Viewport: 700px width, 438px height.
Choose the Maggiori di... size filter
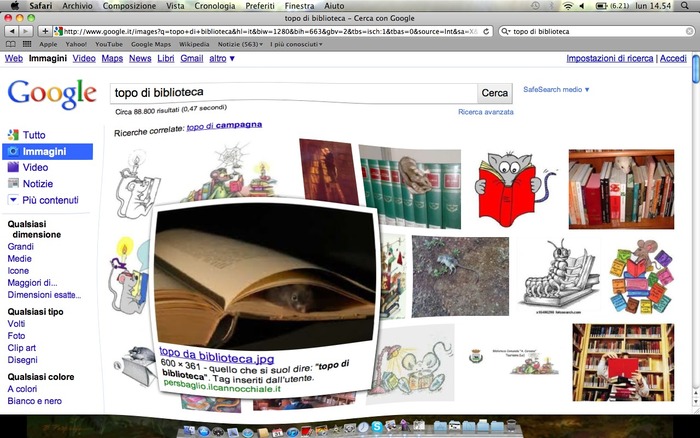click(33, 283)
